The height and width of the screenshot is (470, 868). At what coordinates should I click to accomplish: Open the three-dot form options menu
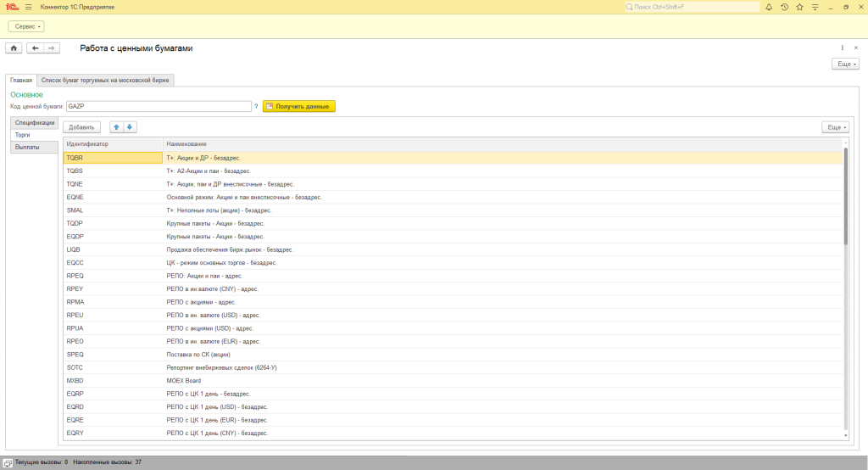coord(843,48)
